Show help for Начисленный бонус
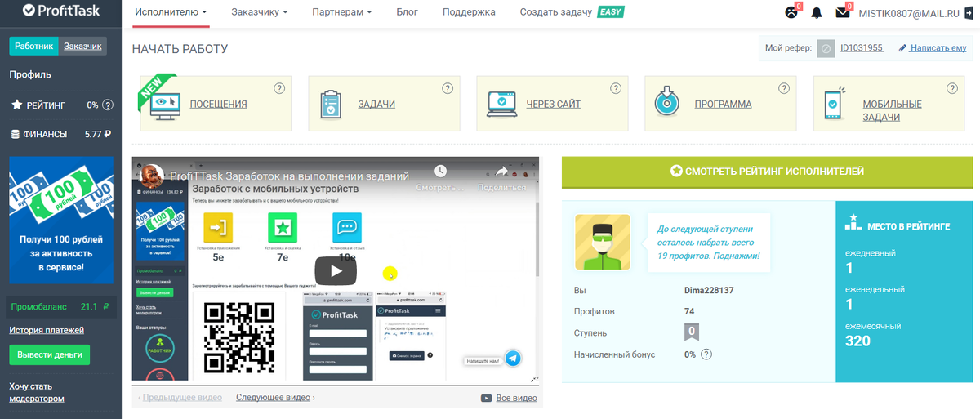Screen dimensions: 980x419 706,354
